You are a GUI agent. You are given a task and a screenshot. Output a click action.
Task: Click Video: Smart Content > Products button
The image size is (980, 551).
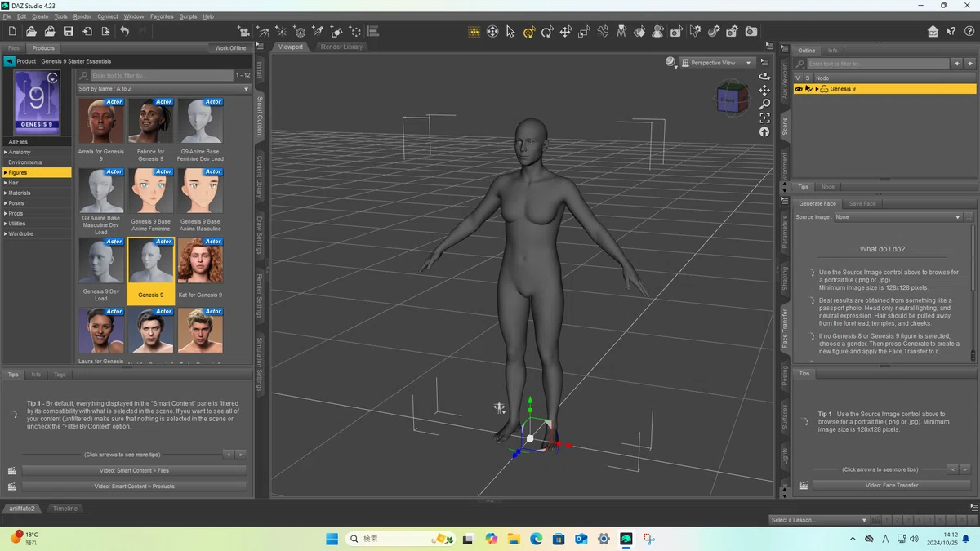coord(134,487)
